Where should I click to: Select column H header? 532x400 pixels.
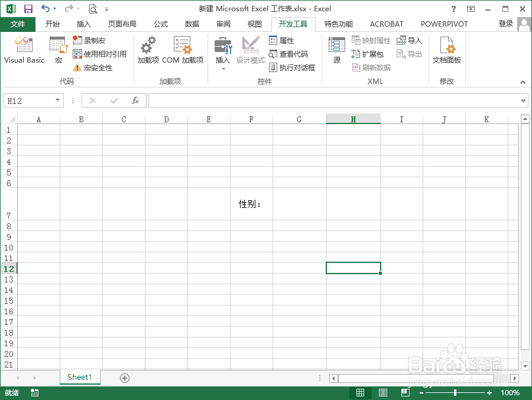tap(353, 119)
